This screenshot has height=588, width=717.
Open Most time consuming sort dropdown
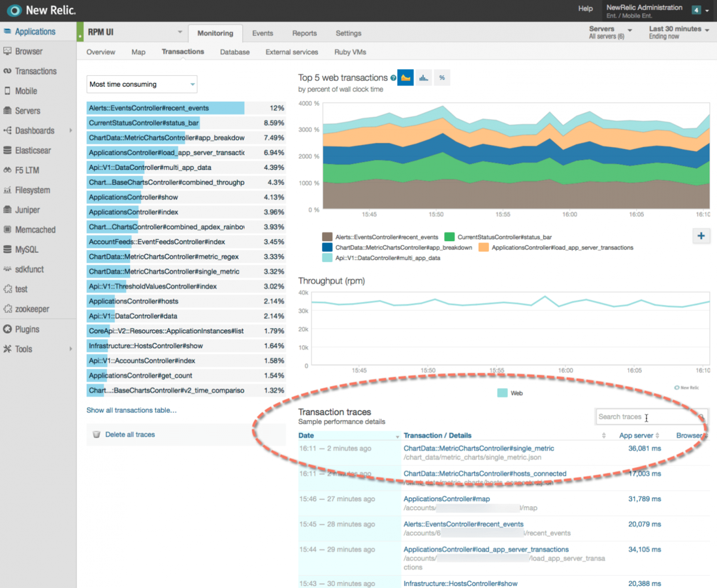tap(142, 84)
